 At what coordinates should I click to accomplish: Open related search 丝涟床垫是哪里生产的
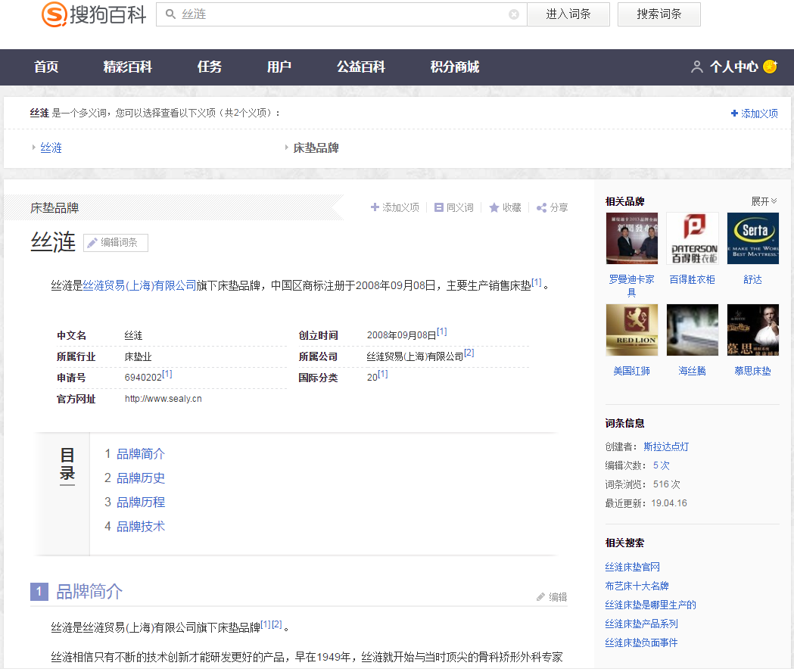[x=651, y=605]
